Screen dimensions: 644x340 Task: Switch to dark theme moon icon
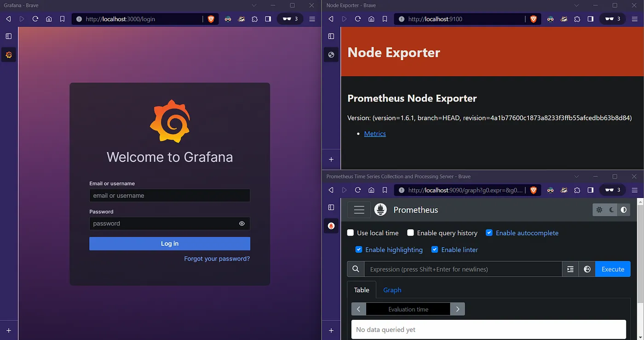point(611,210)
